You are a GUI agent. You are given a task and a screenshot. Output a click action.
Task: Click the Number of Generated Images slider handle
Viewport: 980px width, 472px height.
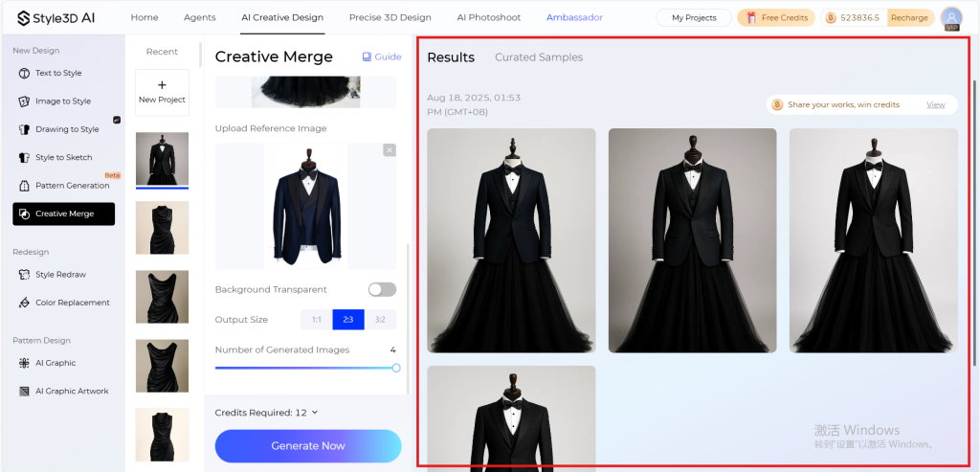(396, 368)
